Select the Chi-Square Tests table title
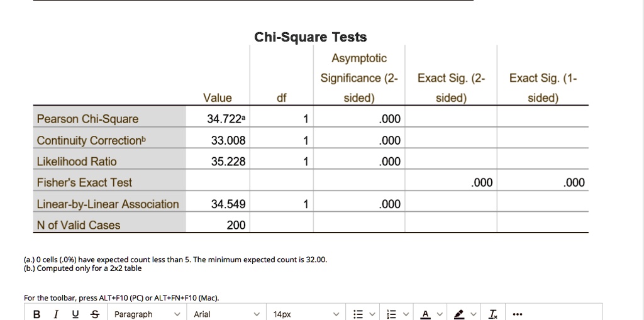 click(311, 37)
